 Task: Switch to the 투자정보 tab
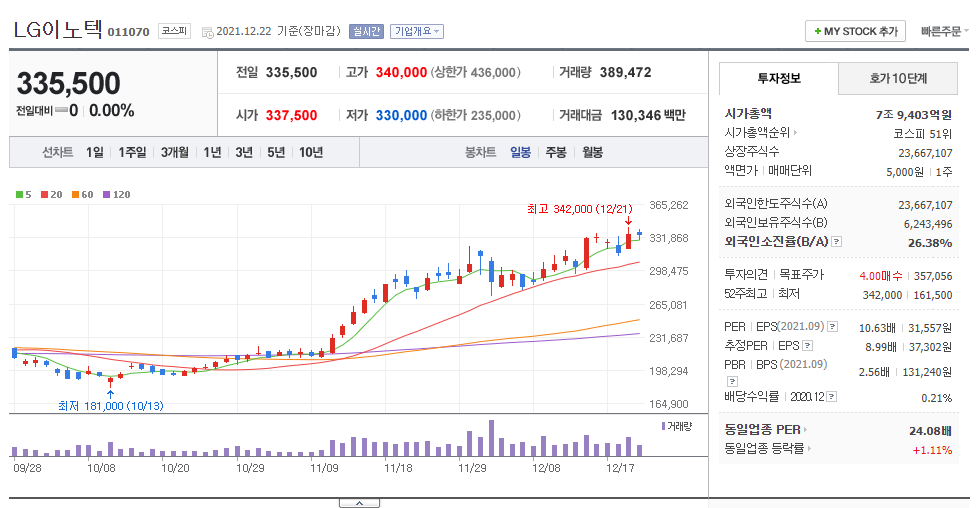[x=779, y=79]
